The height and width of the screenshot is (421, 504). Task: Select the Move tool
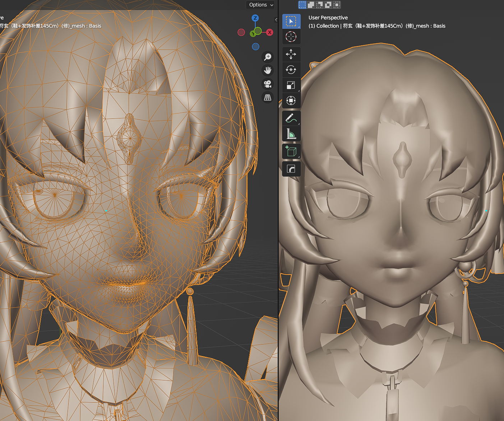click(291, 54)
